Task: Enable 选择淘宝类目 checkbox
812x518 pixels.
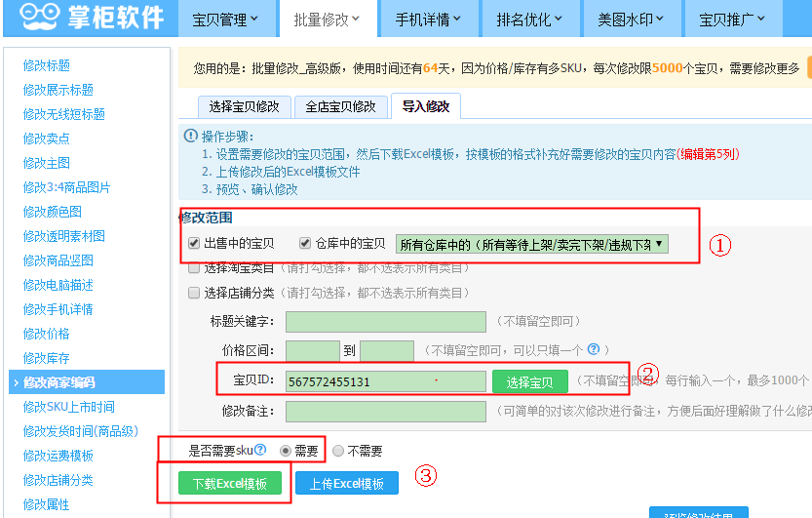Action: point(194,268)
